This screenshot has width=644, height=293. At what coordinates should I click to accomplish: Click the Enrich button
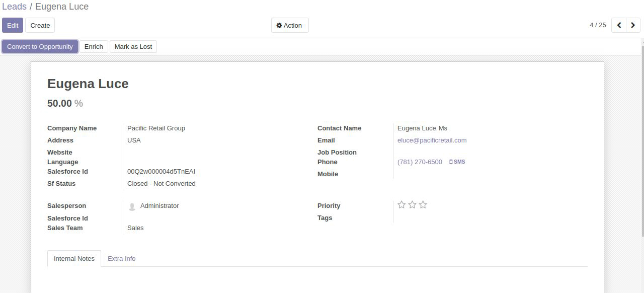(94, 47)
